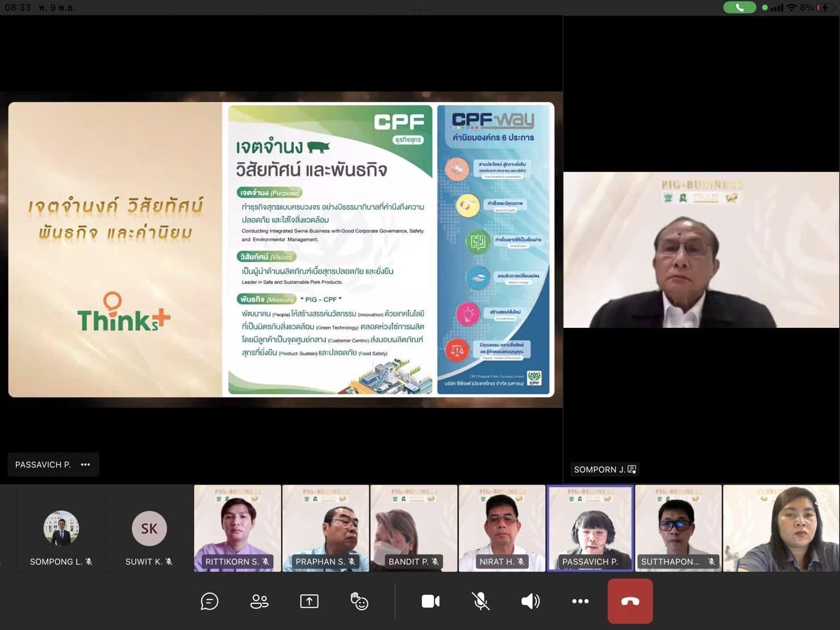The height and width of the screenshot is (630, 840).
Task: Toggle the camera on or off
Action: click(x=431, y=601)
